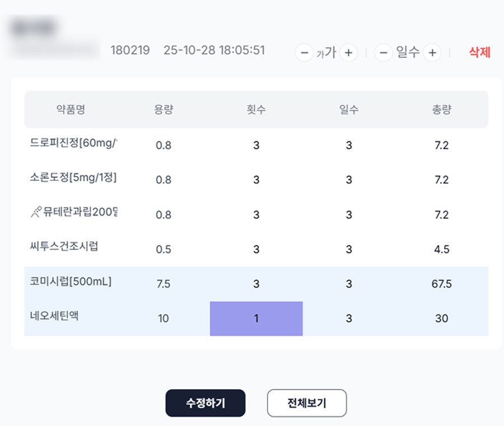
Task: Decrease 일수 with the minus button
Action: coord(383,53)
